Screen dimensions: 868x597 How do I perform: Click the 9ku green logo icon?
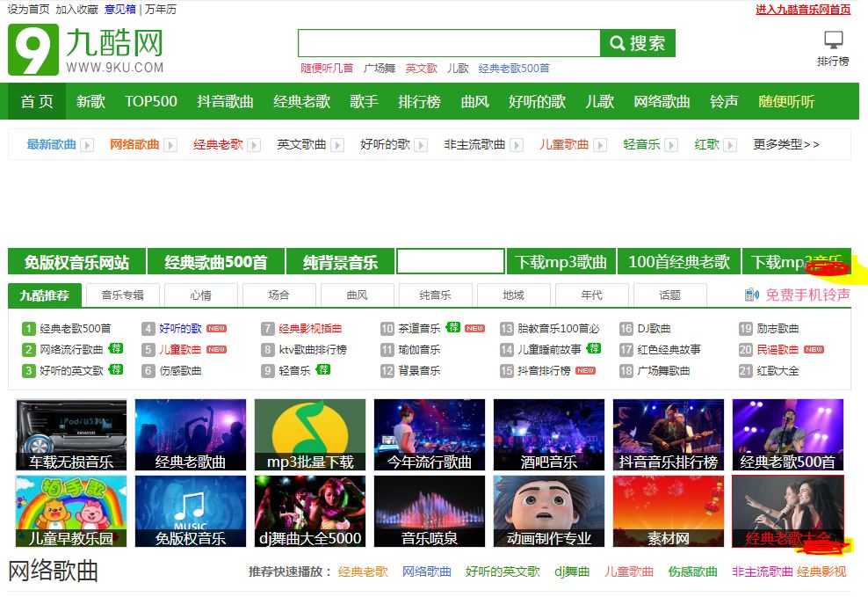pos(33,49)
